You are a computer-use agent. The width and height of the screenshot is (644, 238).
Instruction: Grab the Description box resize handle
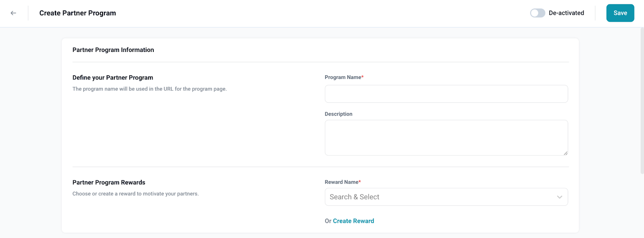pos(566,153)
